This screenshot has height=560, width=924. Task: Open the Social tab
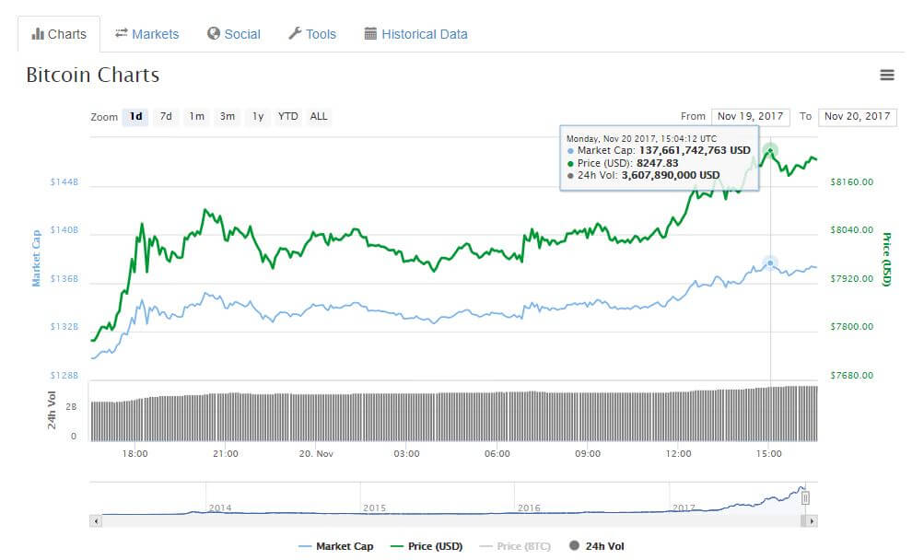coord(234,34)
